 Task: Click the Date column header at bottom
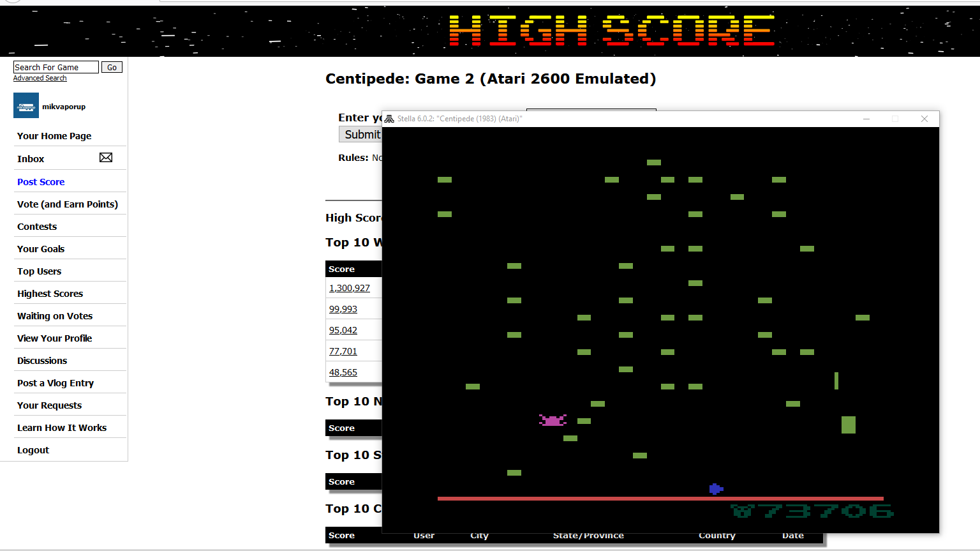point(793,536)
